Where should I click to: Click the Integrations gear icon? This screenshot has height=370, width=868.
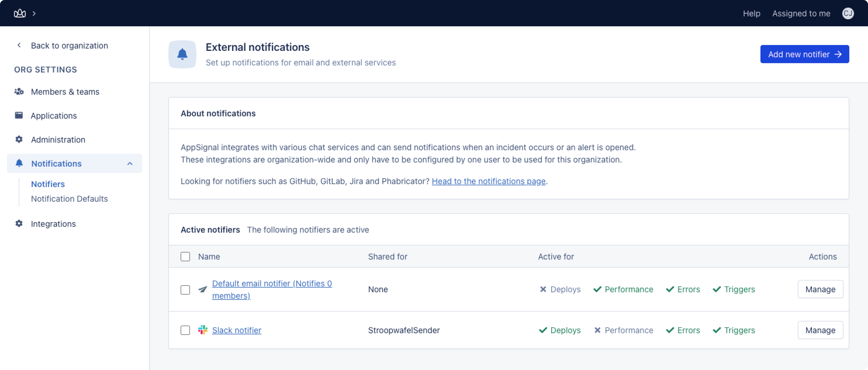[x=19, y=223]
